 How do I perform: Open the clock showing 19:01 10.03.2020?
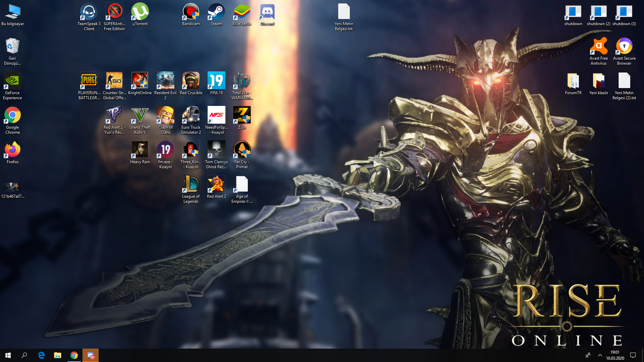pos(615,355)
